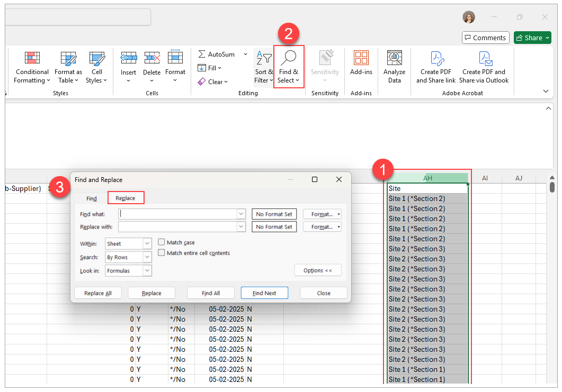
Task: Click the Close button in dialog
Action: coord(324,293)
